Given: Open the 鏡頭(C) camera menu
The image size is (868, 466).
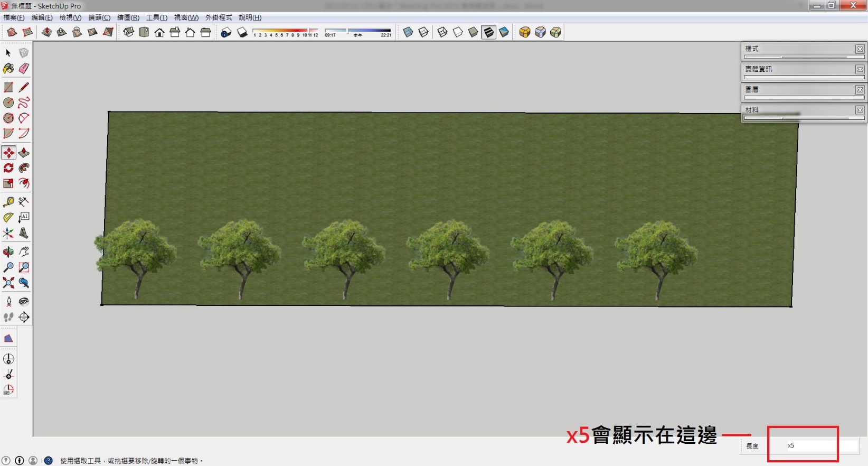Looking at the screenshot, I should pos(99,17).
